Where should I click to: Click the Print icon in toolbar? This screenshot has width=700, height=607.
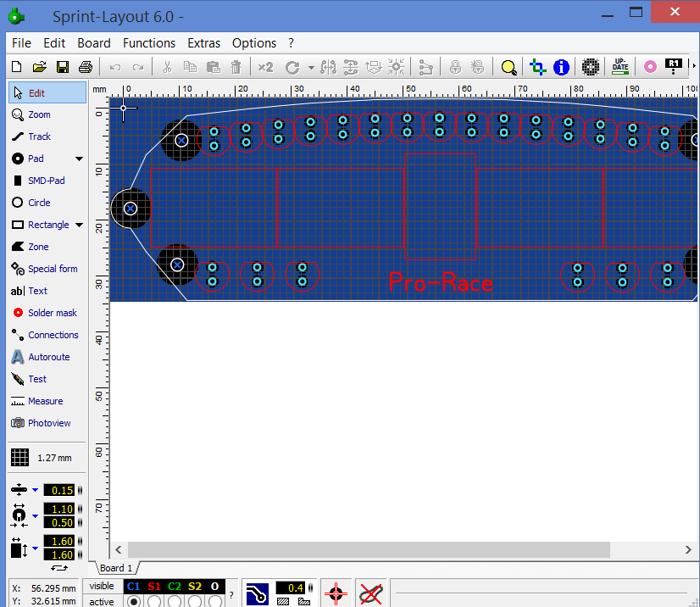(x=85, y=67)
